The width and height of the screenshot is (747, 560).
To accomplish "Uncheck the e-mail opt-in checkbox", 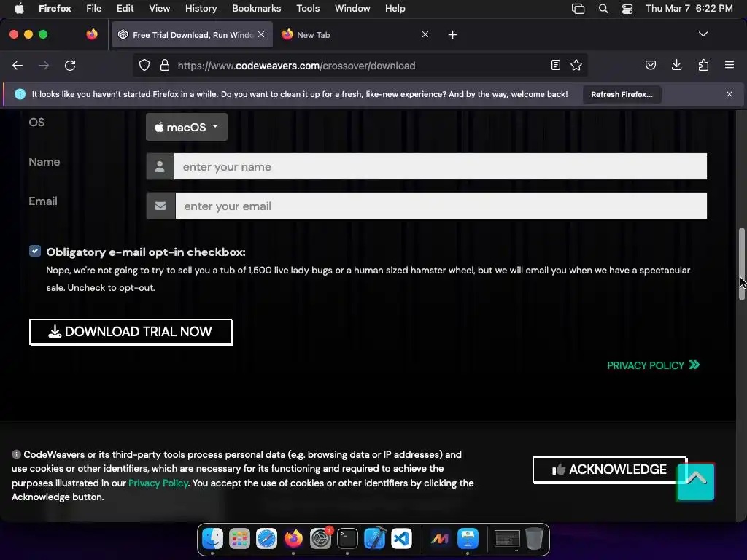I will click(x=35, y=251).
